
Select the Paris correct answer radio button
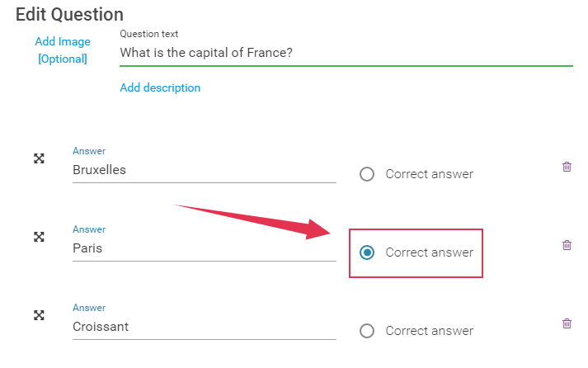pyautogui.click(x=367, y=252)
